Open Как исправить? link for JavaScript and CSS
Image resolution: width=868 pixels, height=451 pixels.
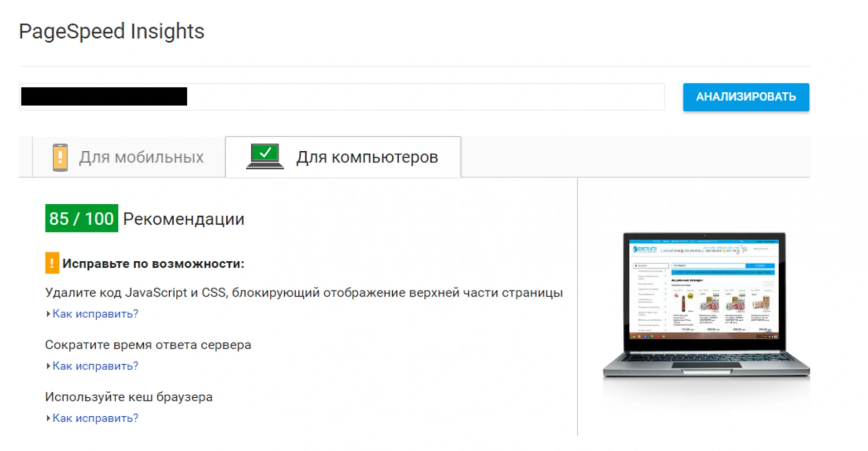pyautogui.click(x=95, y=314)
